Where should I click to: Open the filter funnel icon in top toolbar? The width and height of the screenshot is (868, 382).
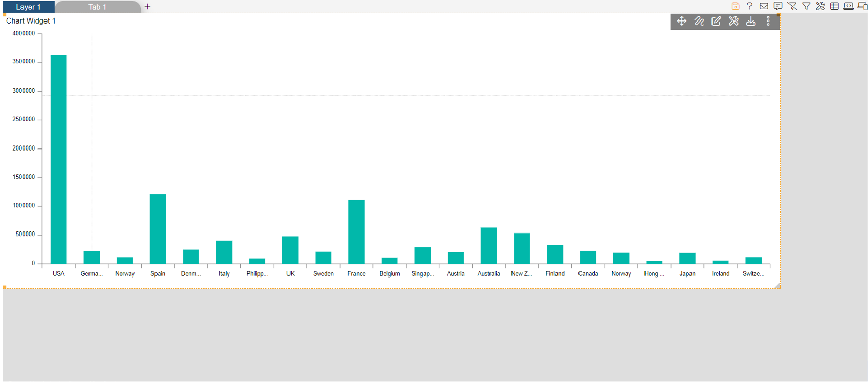[806, 6]
